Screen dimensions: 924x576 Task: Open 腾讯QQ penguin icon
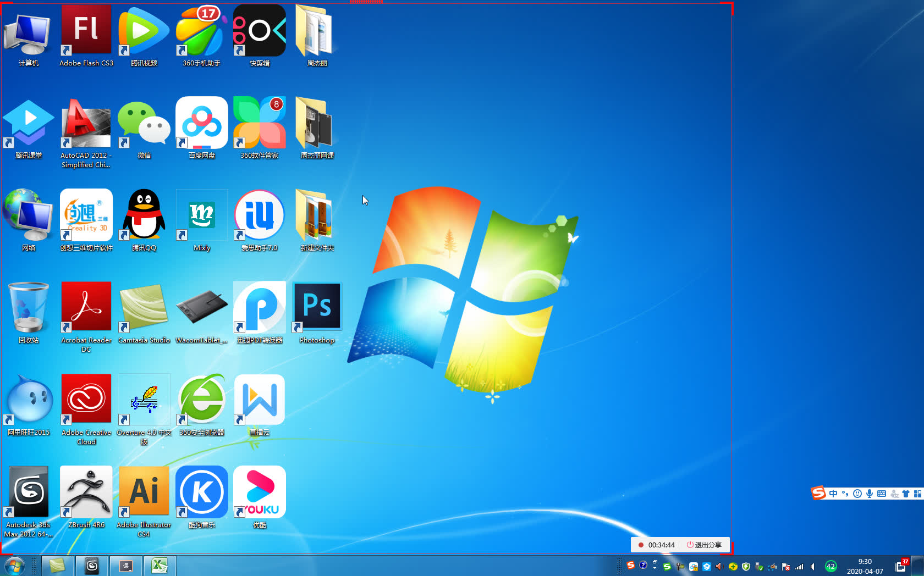coord(144,220)
